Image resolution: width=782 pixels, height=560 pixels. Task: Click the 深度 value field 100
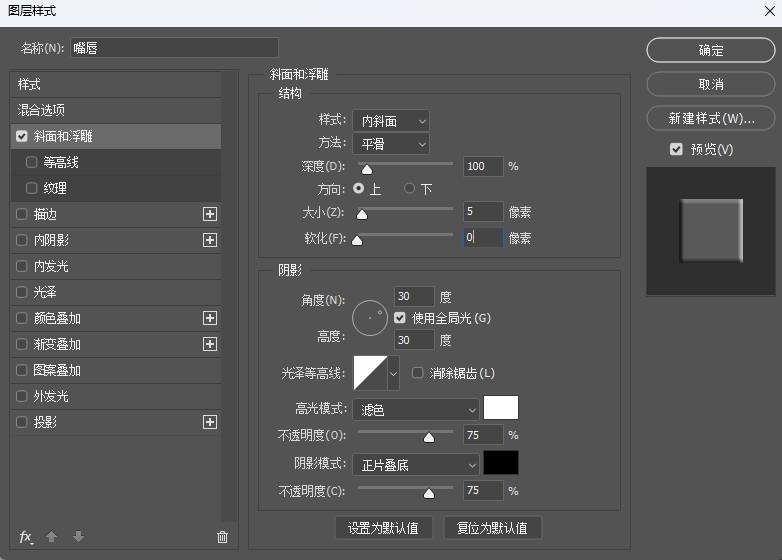coord(483,166)
